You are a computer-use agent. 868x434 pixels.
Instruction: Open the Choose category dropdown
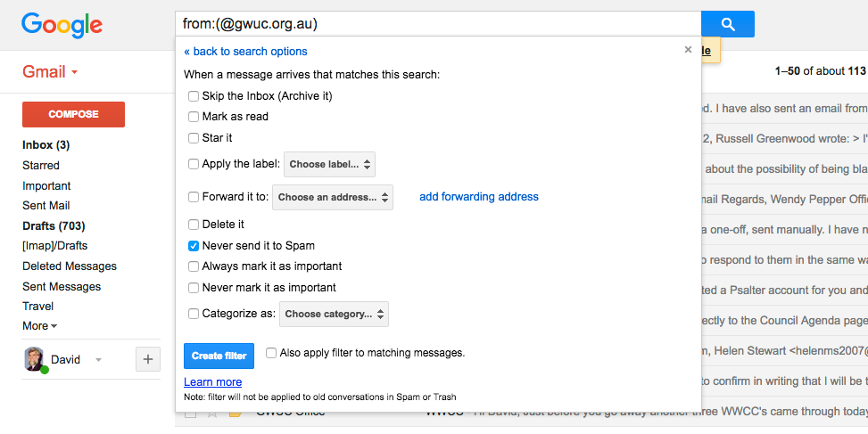pos(334,314)
